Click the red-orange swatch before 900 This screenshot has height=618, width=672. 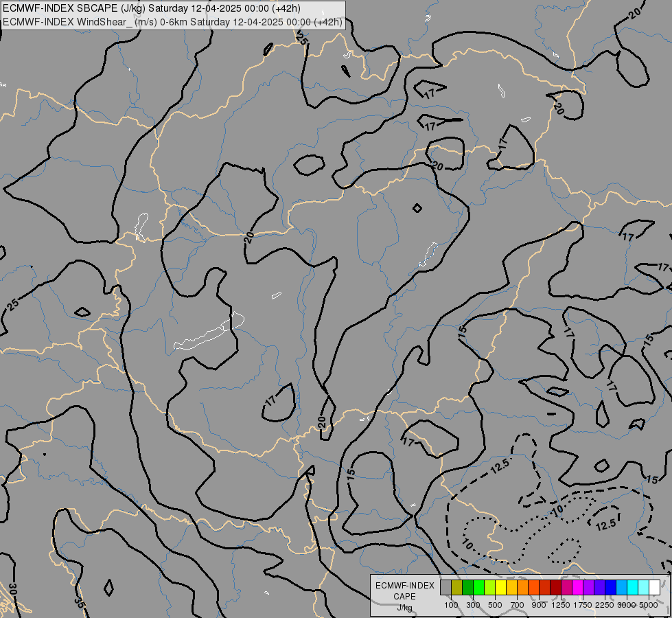pos(533,587)
